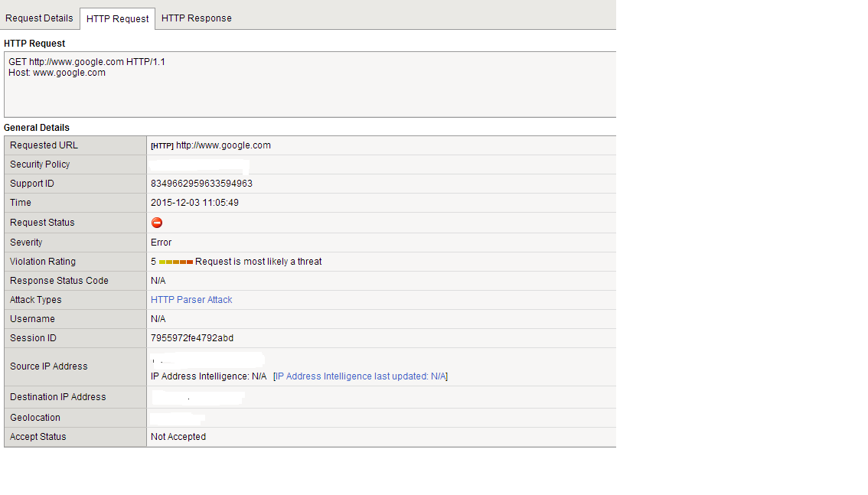Click the Source IP Address label
Image resolution: width=868 pixels, height=495 pixels.
(x=48, y=366)
